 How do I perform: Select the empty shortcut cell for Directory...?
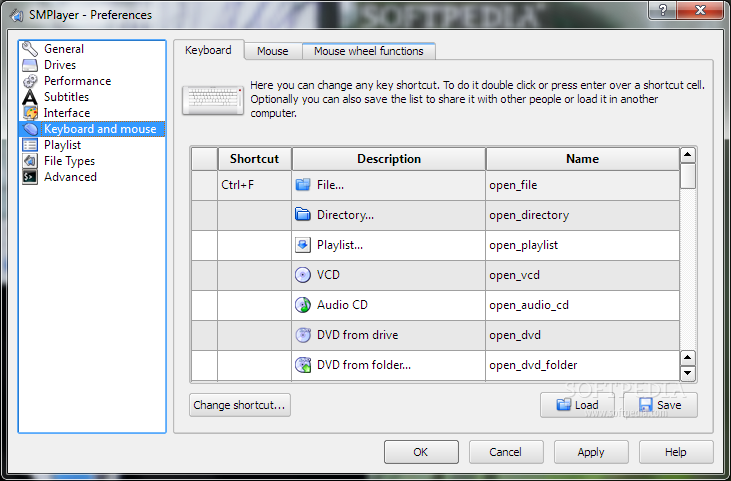tap(255, 215)
